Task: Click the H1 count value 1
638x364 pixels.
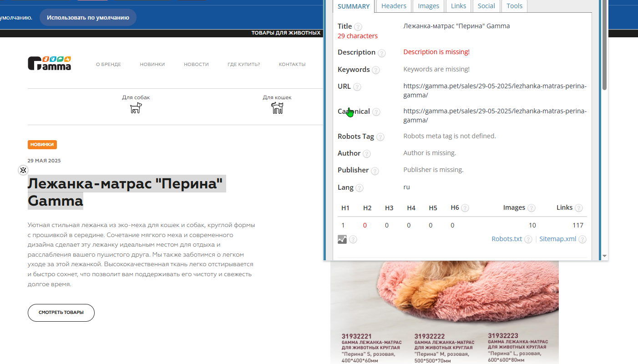Action: click(343, 225)
